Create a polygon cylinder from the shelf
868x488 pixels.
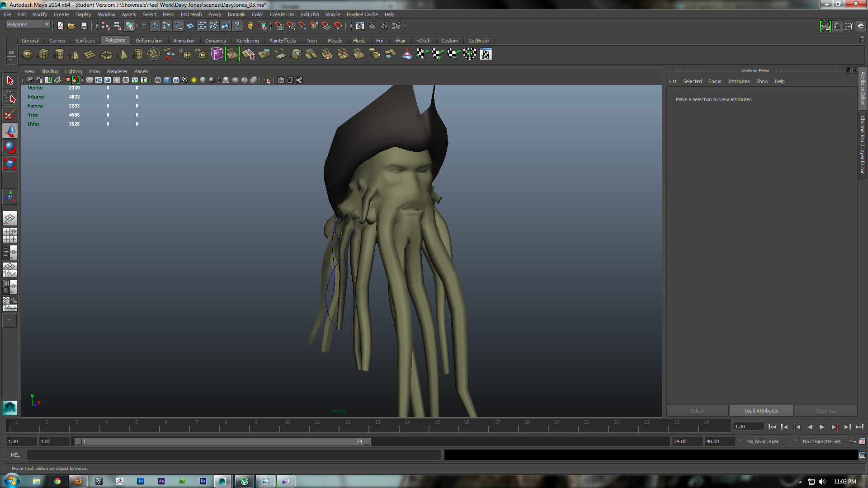click(59, 54)
